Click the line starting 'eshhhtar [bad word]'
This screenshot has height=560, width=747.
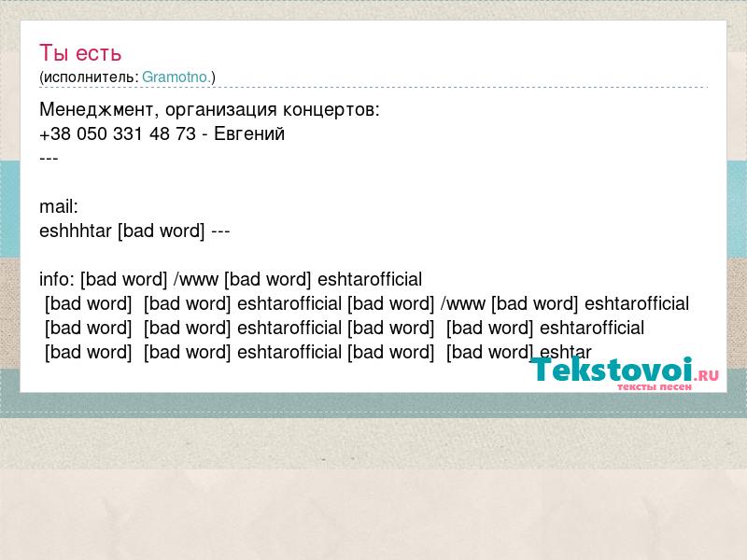[134, 231]
